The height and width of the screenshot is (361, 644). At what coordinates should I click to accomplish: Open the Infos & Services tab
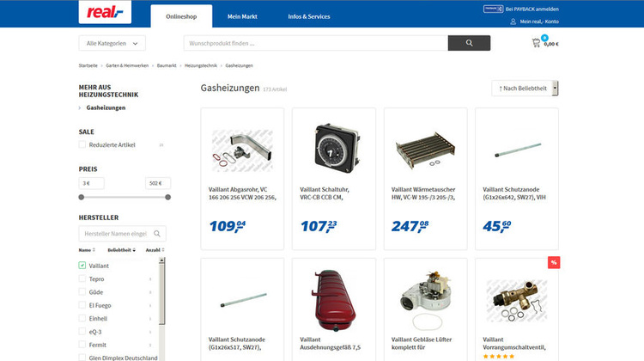pyautogui.click(x=309, y=16)
